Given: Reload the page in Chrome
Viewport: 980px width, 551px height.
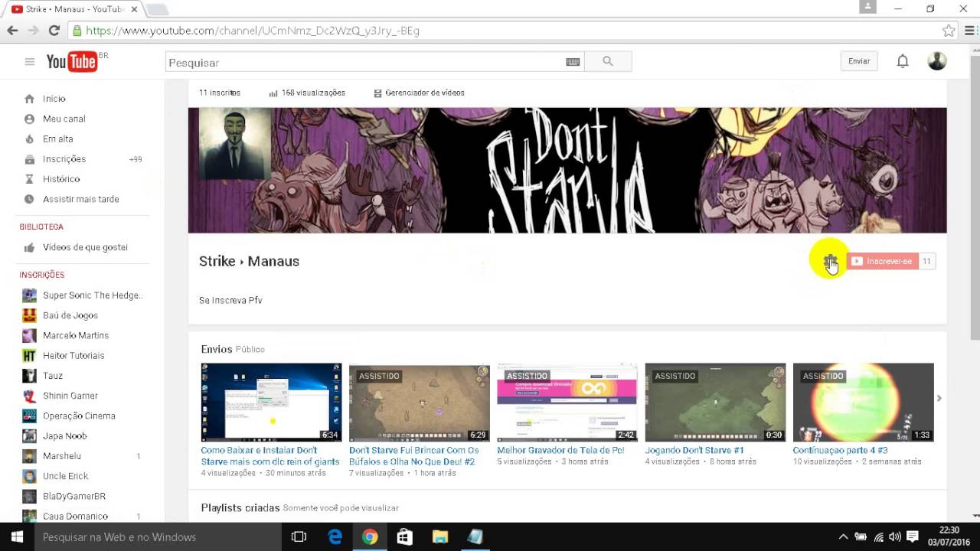Looking at the screenshot, I should [x=54, y=31].
